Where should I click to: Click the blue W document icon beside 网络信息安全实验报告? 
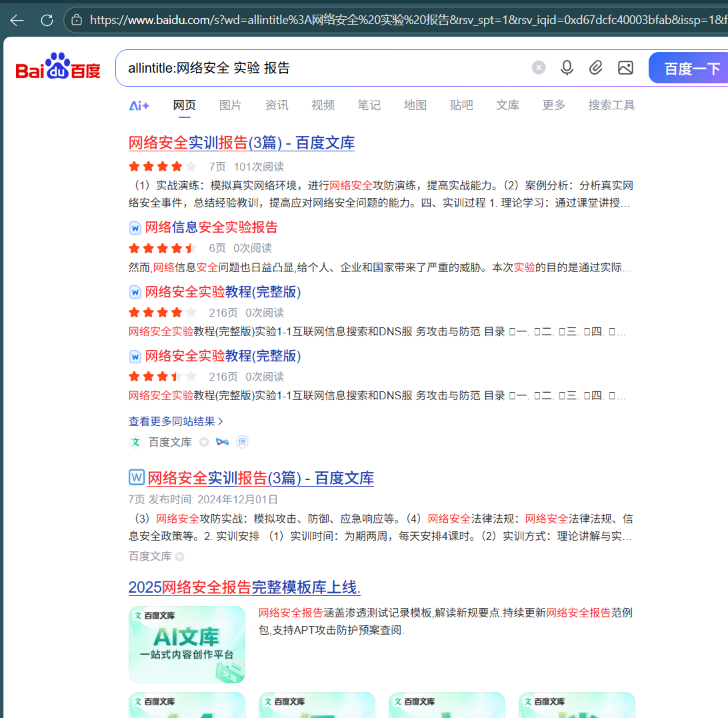pos(135,227)
